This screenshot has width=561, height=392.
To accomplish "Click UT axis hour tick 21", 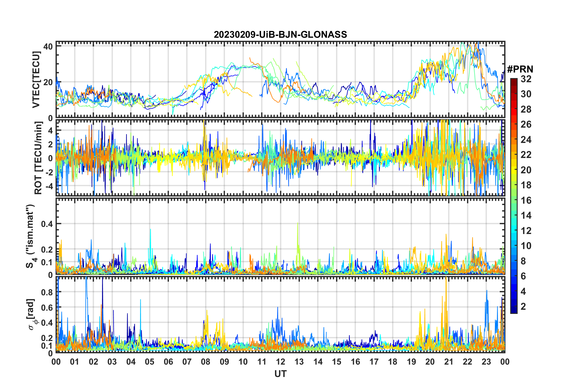I will (449, 362).
